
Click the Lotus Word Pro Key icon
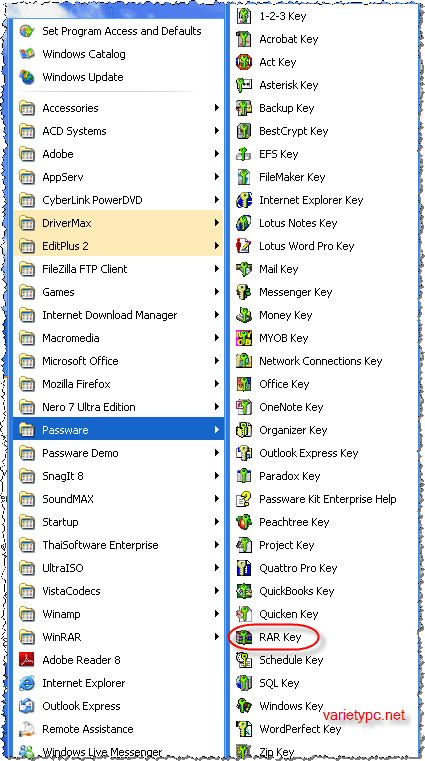pyautogui.click(x=244, y=246)
